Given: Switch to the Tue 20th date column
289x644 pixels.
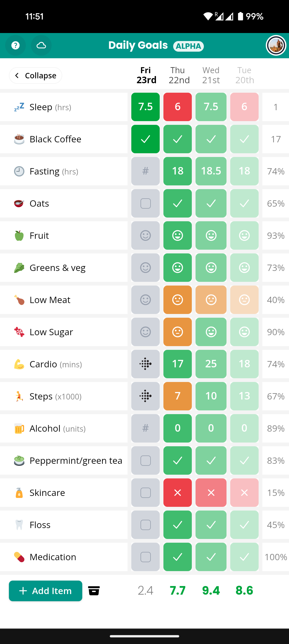Looking at the screenshot, I should (x=244, y=75).
